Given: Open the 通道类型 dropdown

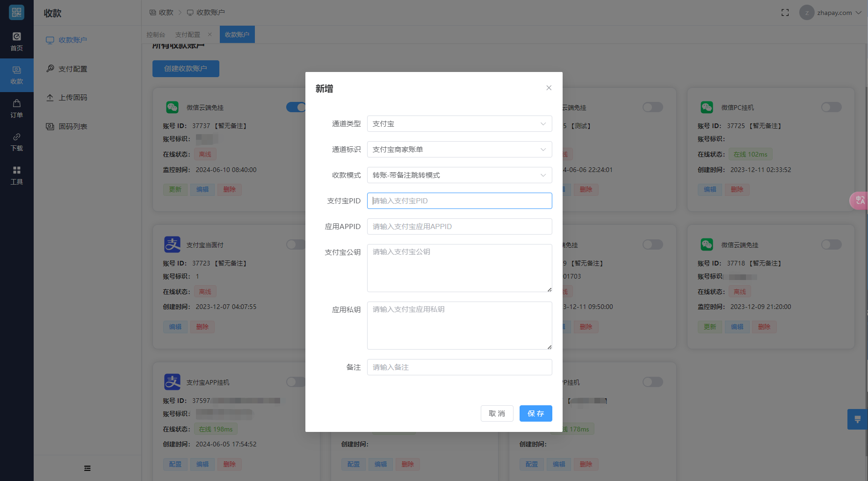Looking at the screenshot, I should point(459,124).
